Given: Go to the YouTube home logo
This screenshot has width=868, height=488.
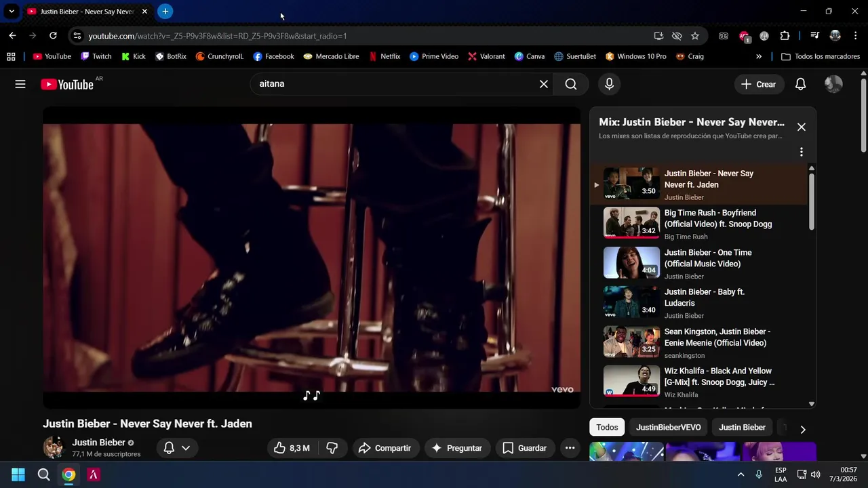Looking at the screenshot, I should (67, 84).
